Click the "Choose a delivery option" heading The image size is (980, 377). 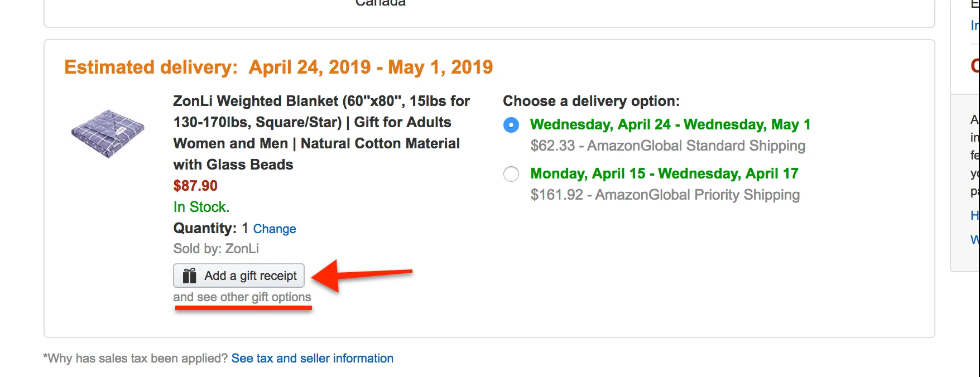tap(592, 101)
